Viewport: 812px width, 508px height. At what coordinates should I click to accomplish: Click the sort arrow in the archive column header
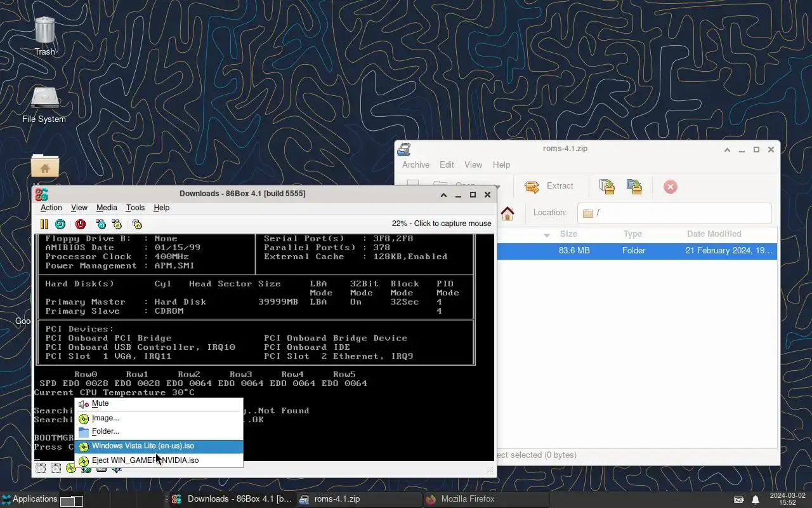(x=547, y=235)
